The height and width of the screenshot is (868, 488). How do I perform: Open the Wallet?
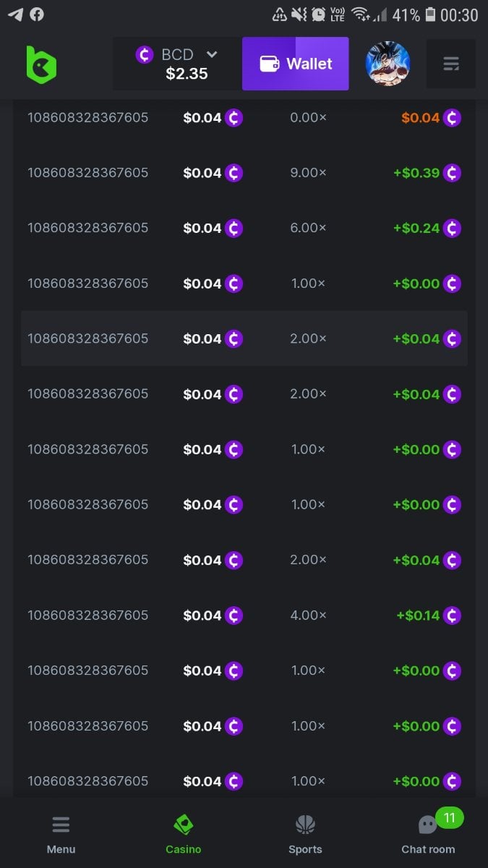coord(295,64)
